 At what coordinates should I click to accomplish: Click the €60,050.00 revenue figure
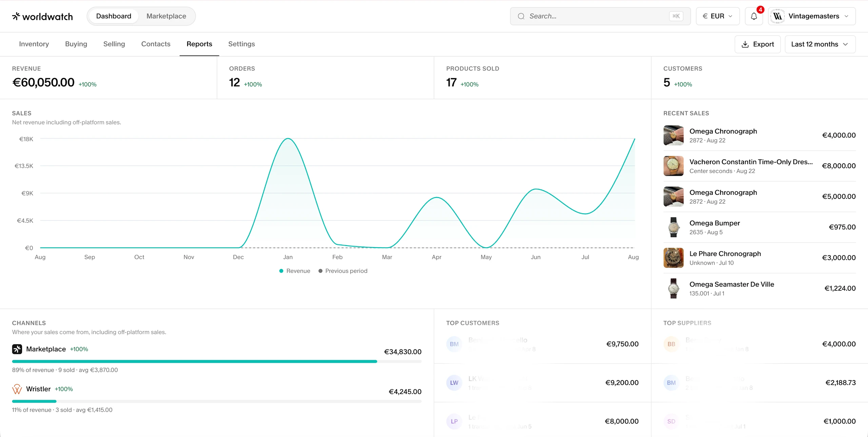[x=43, y=82]
